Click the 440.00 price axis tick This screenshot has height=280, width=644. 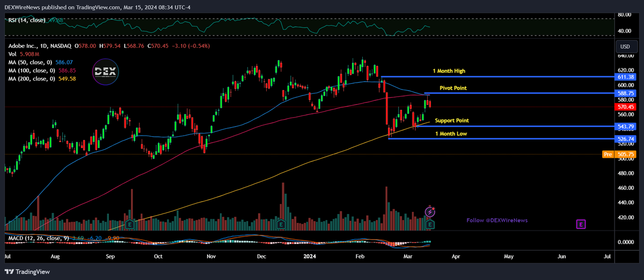click(627, 203)
